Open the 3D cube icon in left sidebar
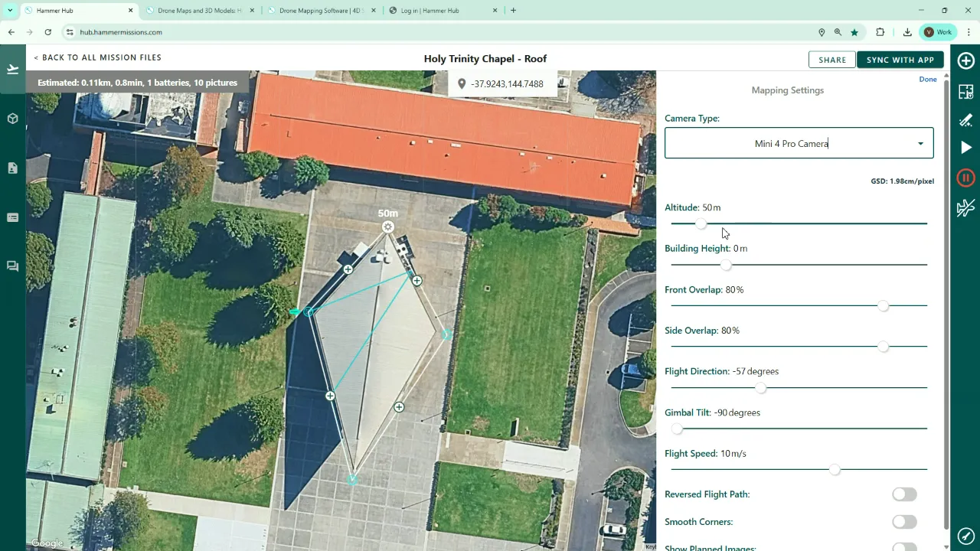The width and height of the screenshot is (980, 551). pos(12,119)
